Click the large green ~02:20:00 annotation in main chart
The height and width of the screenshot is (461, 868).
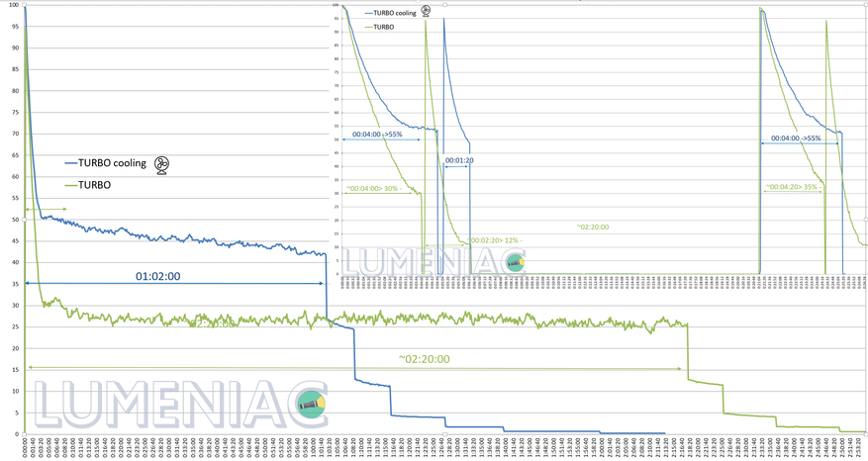pyautogui.click(x=424, y=359)
